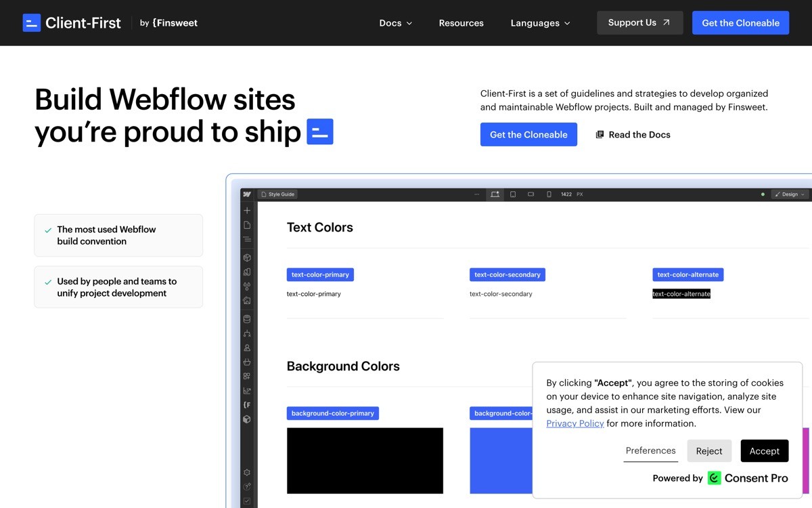Open the Help question mark icon
The height and width of the screenshot is (508, 812).
pyautogui.click(x=247, y=486)
